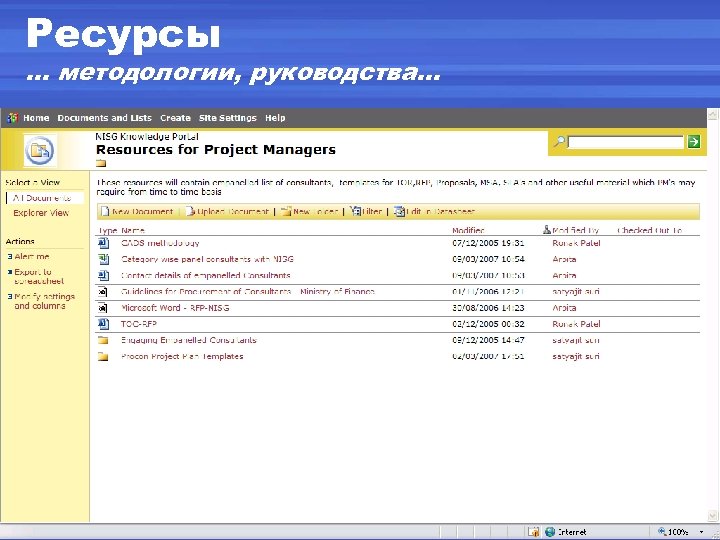The width and height of the screenshot is (720, 540).
Task: Click the 30/08/2006 14:23 modified date
Action: coord(488,308)
